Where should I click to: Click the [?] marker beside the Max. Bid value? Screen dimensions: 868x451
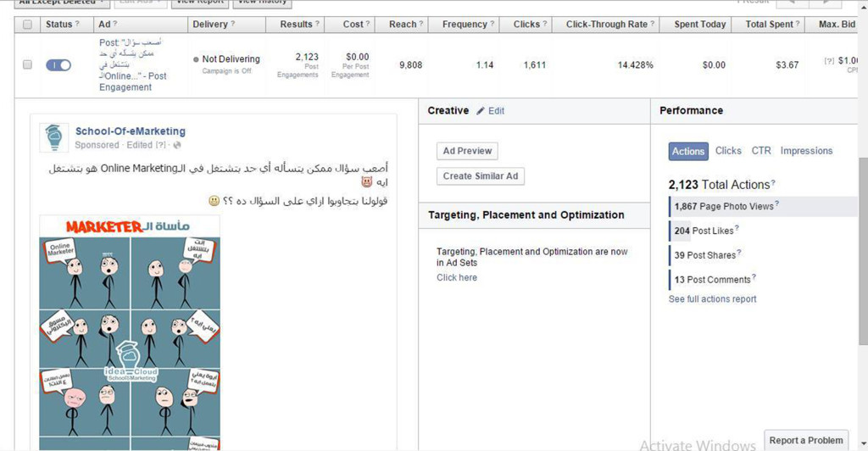(829, 61)
